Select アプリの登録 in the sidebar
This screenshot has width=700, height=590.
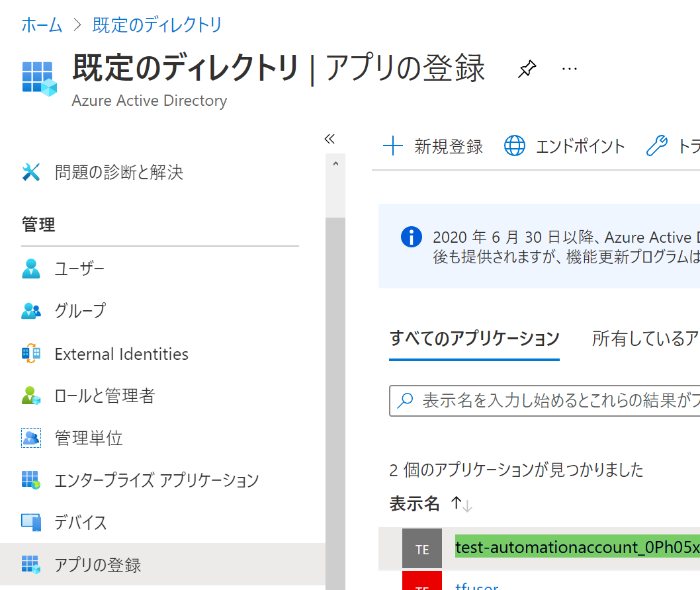click(163, 565)
